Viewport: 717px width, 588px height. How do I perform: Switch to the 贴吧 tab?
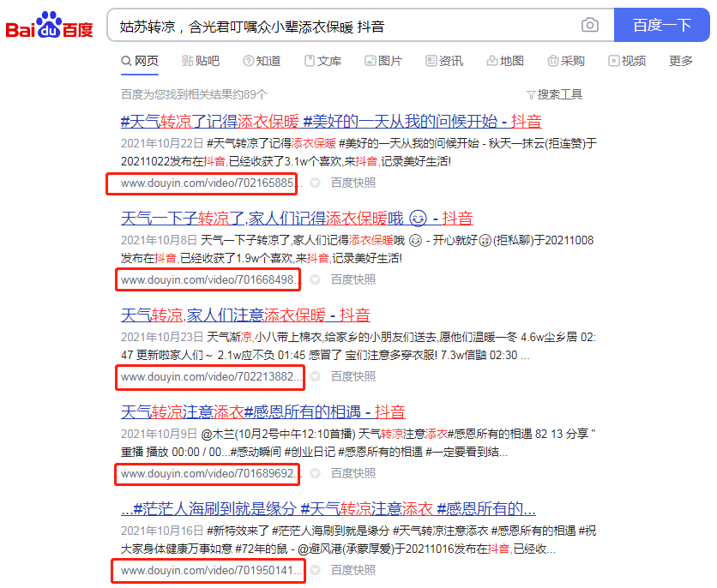(x=201, y=61)
